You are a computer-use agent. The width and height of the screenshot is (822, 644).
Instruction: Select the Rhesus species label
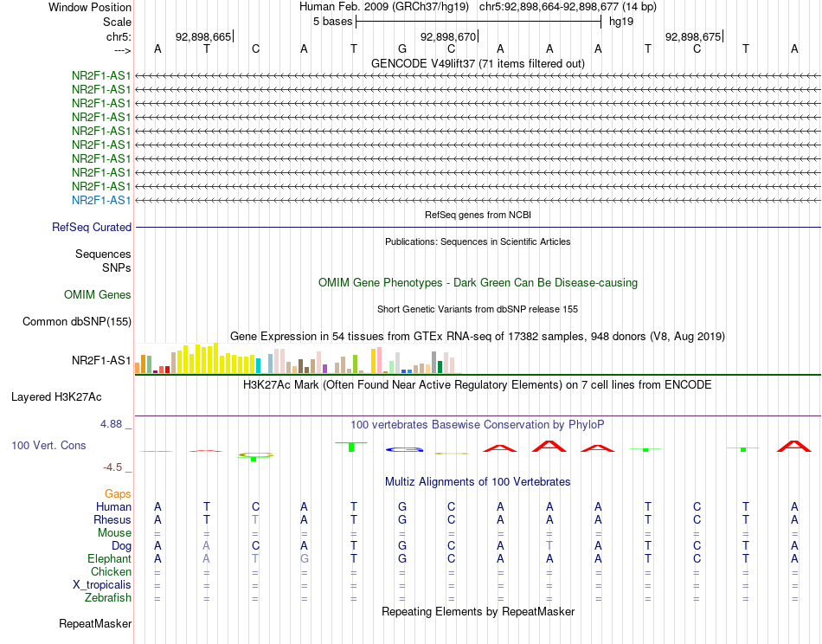(112, 519)
